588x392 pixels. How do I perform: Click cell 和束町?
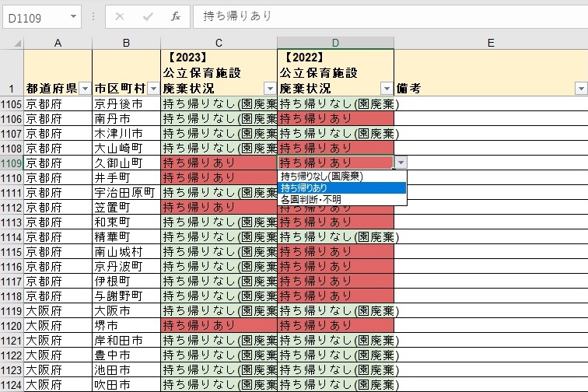point(126,222)
